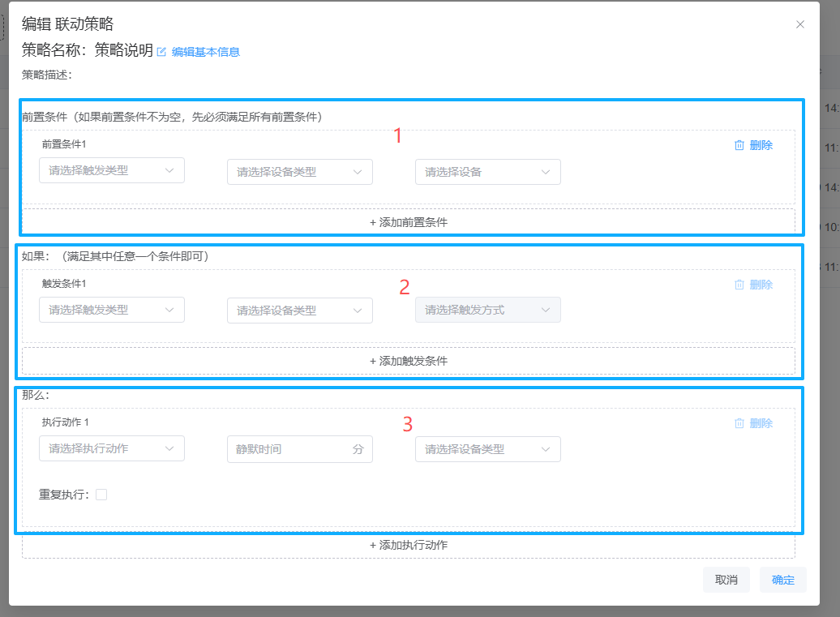Click the 策略描述 label
Viewport: 840px width, 617px height.
pos(46,75)
